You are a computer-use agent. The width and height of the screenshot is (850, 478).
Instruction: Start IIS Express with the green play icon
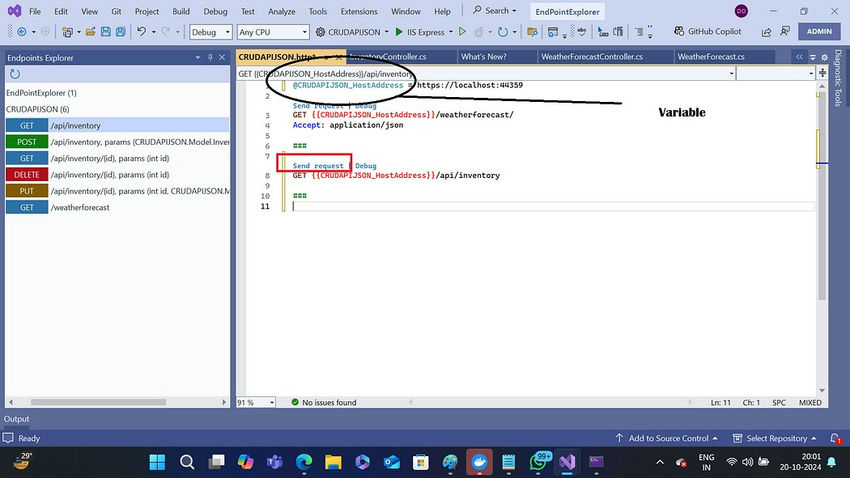pyautogui.click(x=399, y=32)
